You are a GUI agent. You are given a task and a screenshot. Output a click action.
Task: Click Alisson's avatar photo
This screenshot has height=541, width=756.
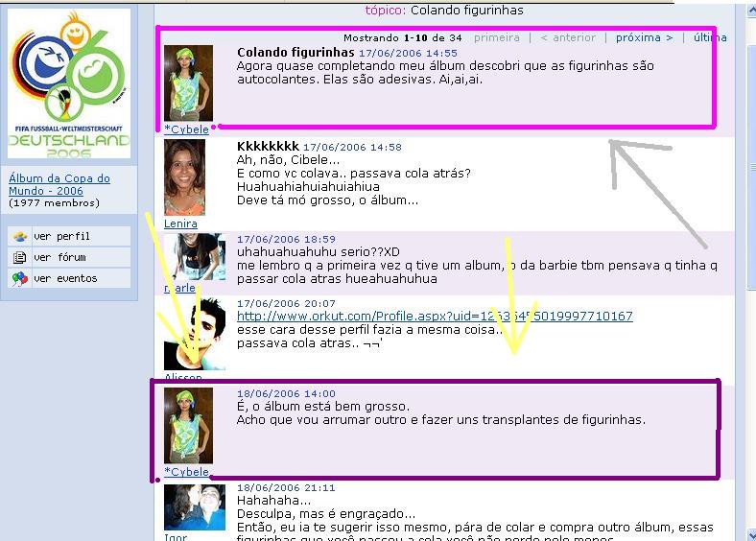click(x=195, y=334)
